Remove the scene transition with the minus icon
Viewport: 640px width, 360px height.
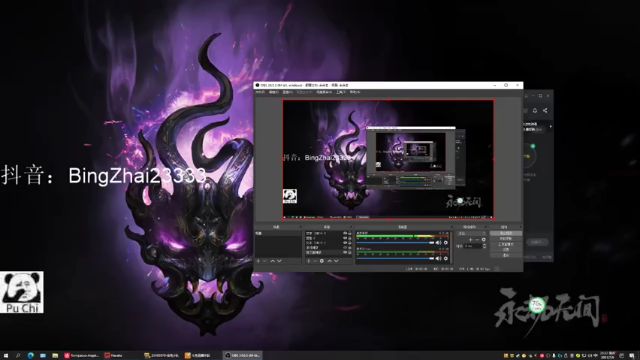[x=477, y=240]
